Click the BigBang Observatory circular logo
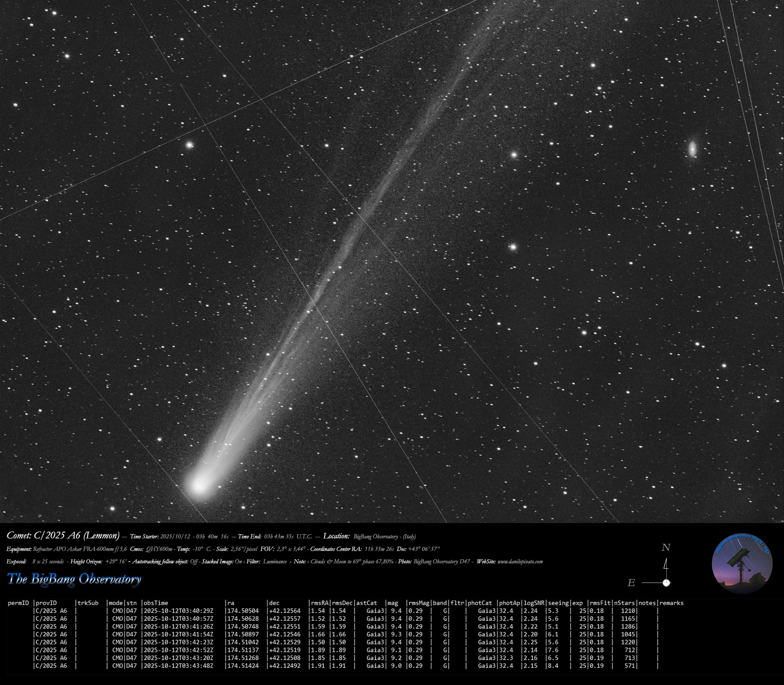Image resolution: width=784 pixels, height=685 pixels. (x=742, y=563)
